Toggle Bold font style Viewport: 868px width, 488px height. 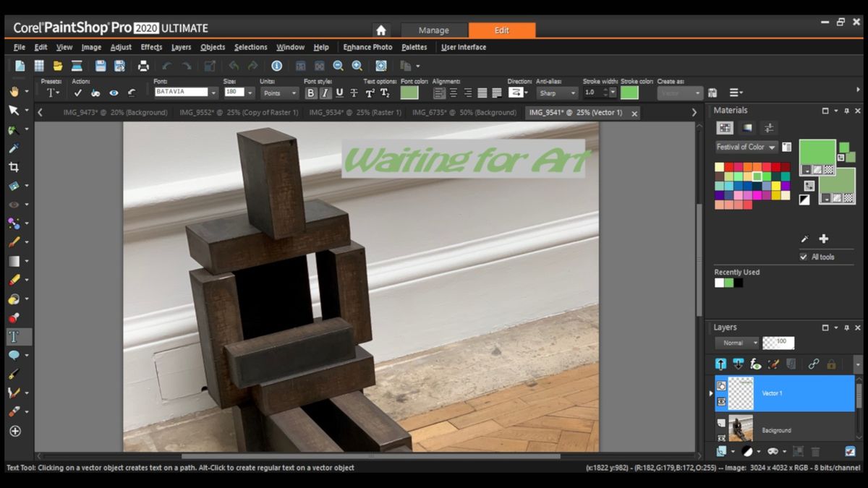pyautogui.click(x=311, y=93)
